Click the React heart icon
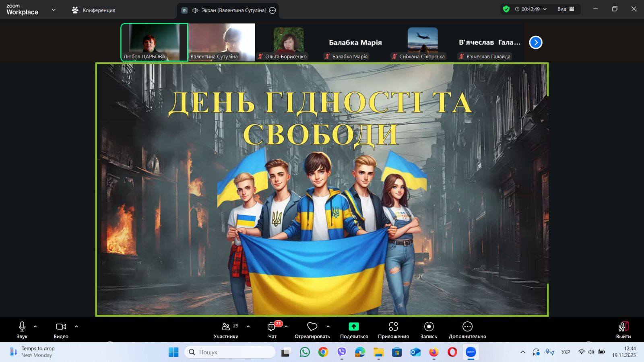644x362 pixels. coord(312,327)
